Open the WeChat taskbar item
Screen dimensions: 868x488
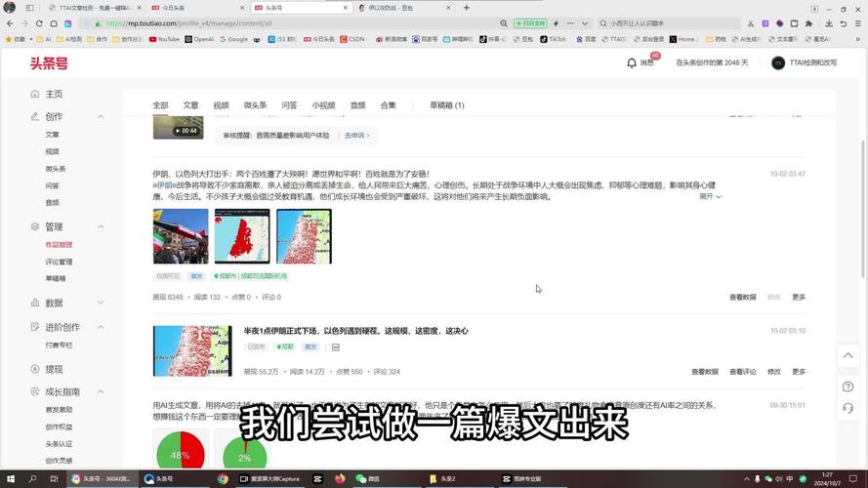point(367,479)
